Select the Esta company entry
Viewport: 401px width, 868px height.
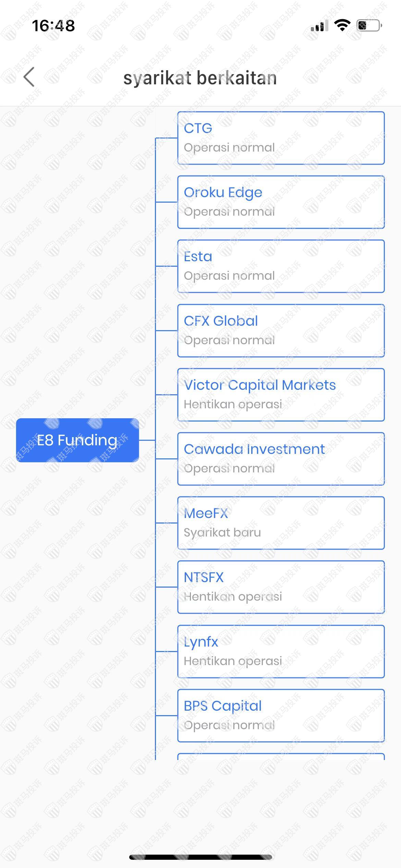click(281, 266)
